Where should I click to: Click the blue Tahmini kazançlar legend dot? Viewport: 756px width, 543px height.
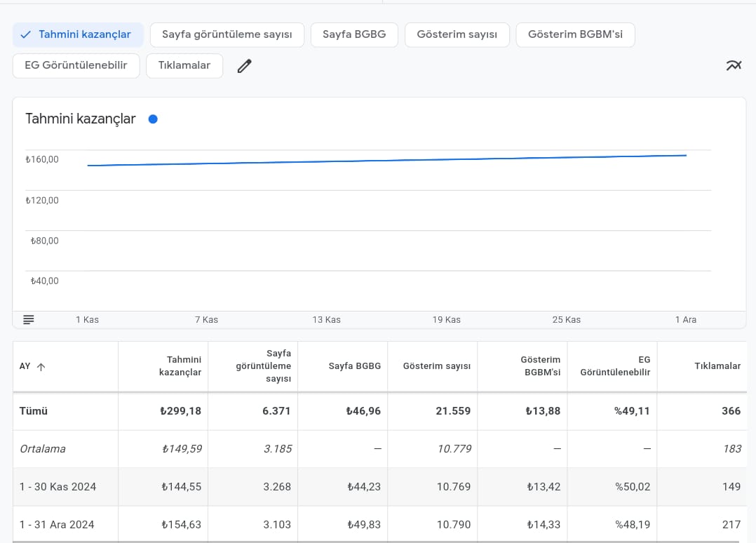(153, 119)
